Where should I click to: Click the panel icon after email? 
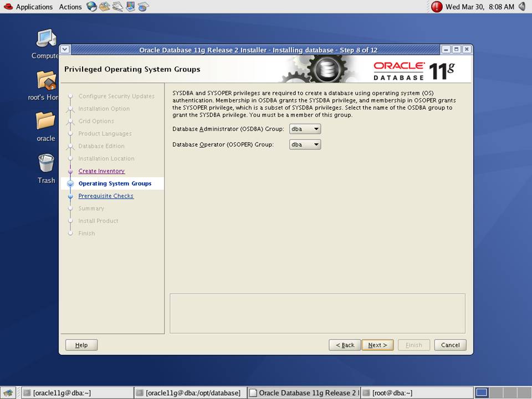[x=117, y=7]
